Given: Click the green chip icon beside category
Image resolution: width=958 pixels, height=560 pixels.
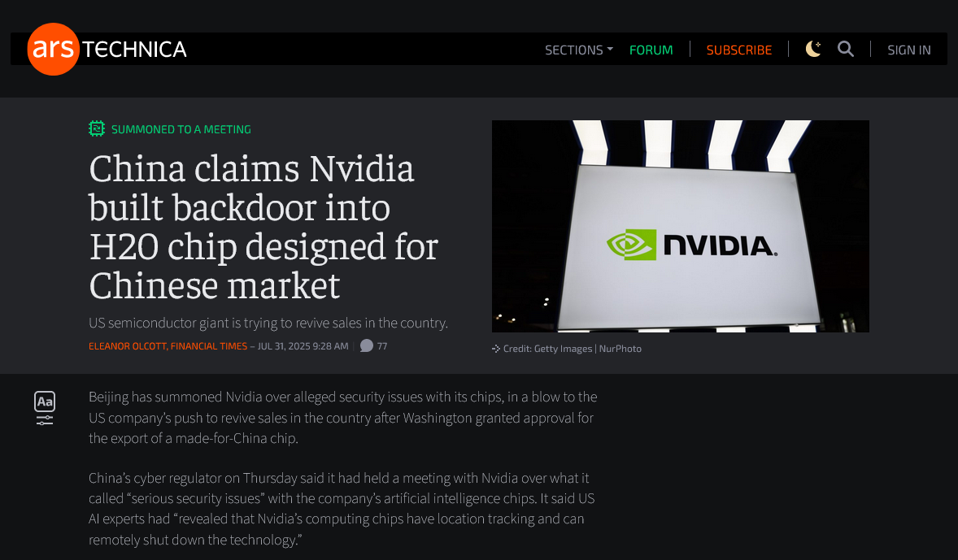Looking at the screenshot, I should 97,128.
